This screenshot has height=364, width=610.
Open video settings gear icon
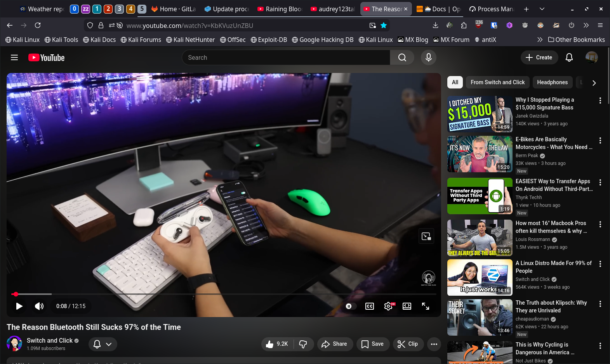(x=388, y=306)
